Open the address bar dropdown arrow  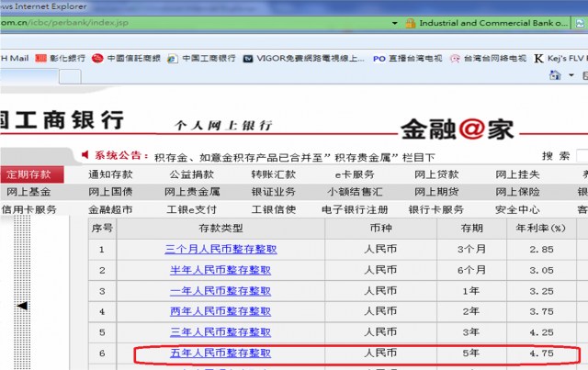[394, 23]
